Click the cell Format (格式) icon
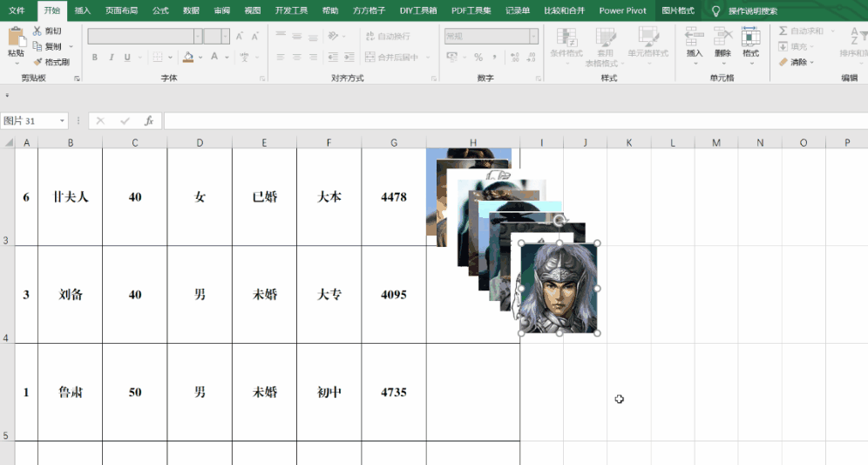868x465 pixels. pyautogui.click(x=750, y=37)
